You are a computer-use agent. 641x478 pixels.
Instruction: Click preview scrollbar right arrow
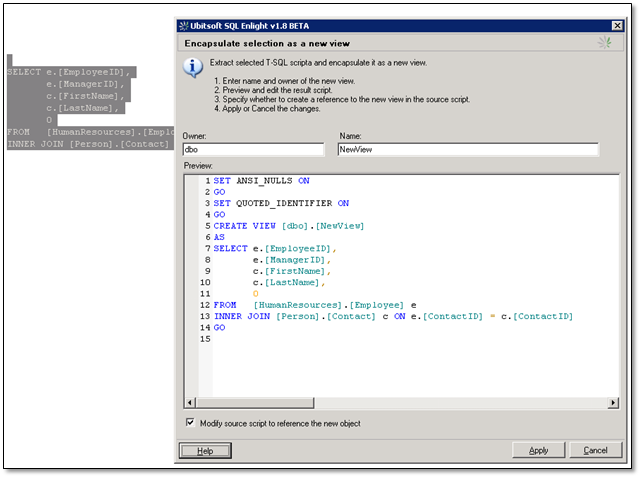click(x=613, y=403)
